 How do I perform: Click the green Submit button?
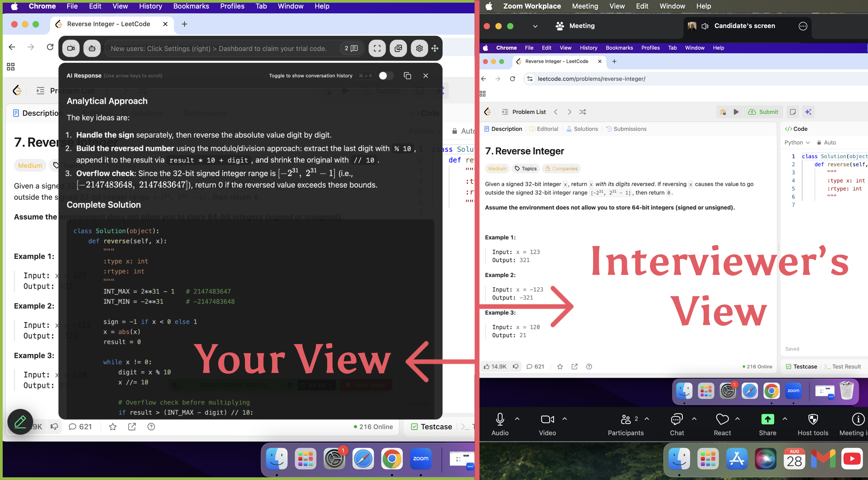[764, 112]
